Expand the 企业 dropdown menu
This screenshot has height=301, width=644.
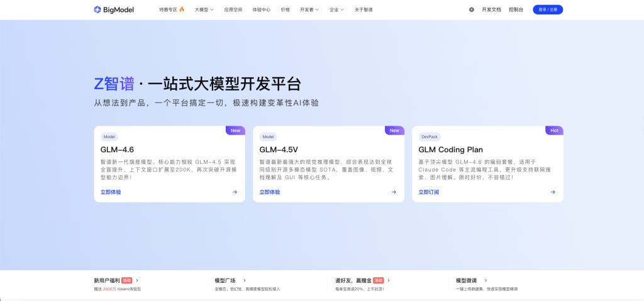336,9
